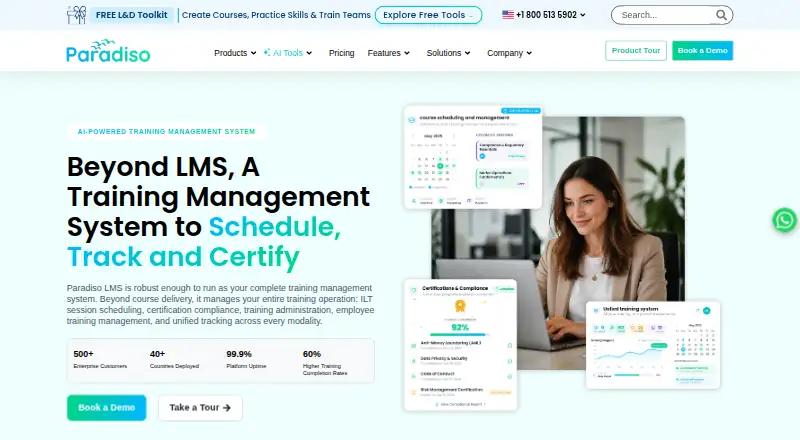Click "Create Courses, Practice Skills & Train Teams" text
The width and height of the screenshot is (800, 440).
276,15
